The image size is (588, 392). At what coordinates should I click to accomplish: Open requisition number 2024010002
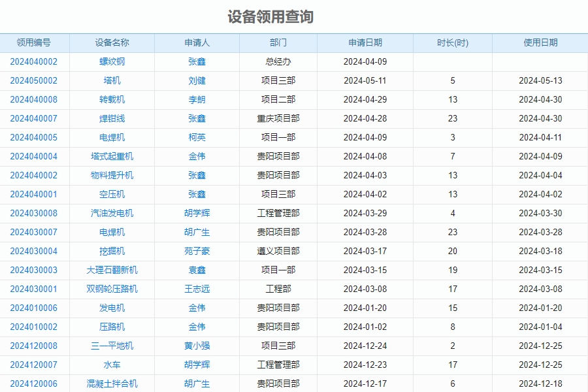coord(34,327)
